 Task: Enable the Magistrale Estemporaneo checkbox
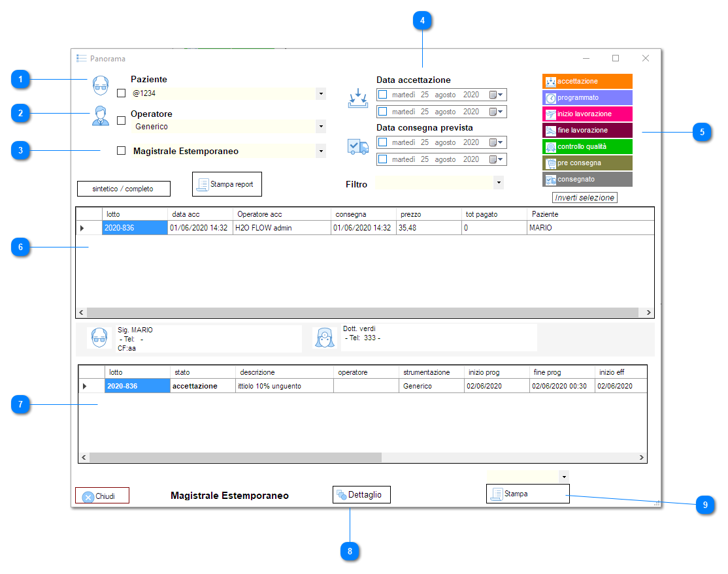click(x=121, y=151)
